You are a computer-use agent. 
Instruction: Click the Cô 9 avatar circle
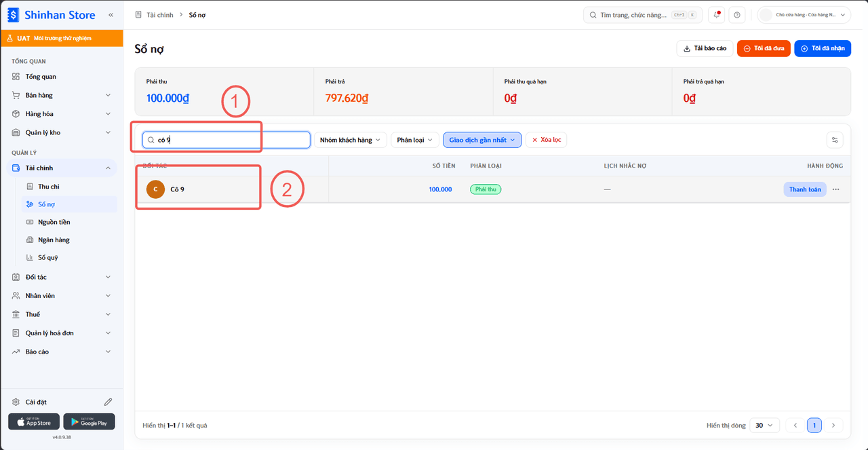155,189
